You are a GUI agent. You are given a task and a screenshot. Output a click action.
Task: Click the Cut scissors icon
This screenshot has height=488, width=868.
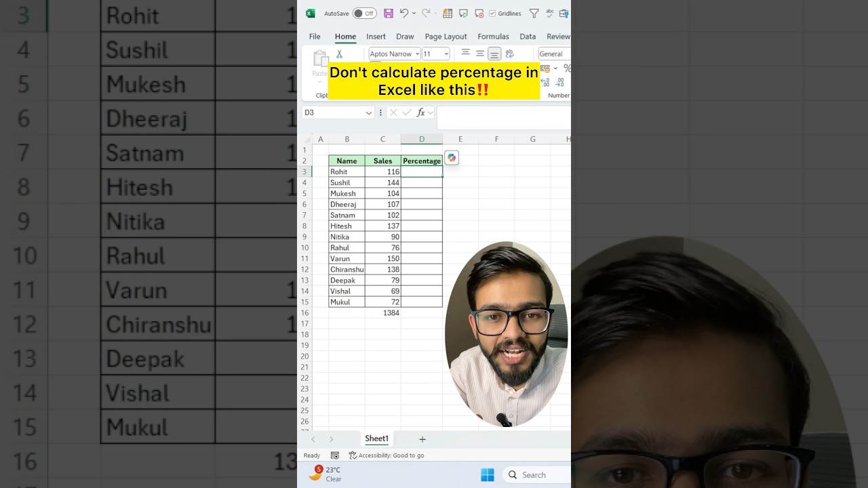pos(339,54)
